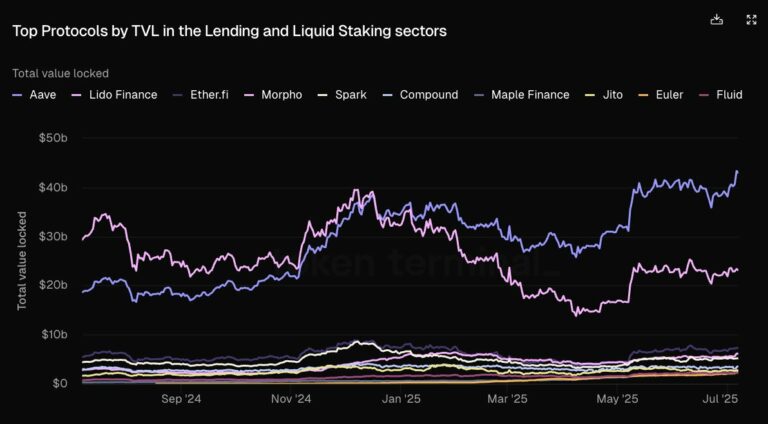Viewport: 768px width, 424px height.
Task: Toggle Lido Finance legend entry
Action: pos(115,94)
